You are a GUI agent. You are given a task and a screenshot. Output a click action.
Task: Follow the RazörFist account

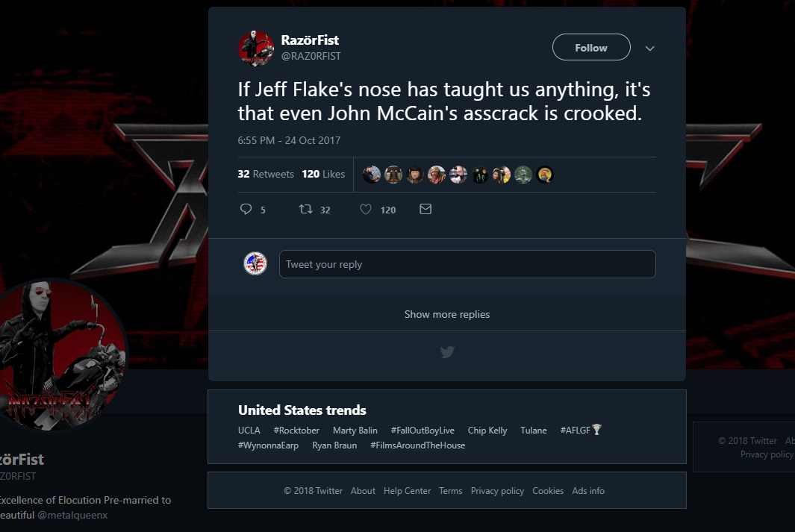click(591, 48)
